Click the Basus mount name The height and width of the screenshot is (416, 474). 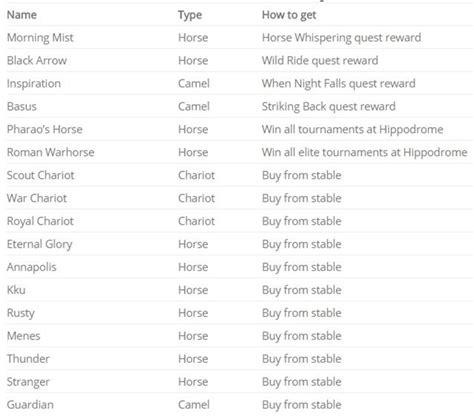point(22,106)
